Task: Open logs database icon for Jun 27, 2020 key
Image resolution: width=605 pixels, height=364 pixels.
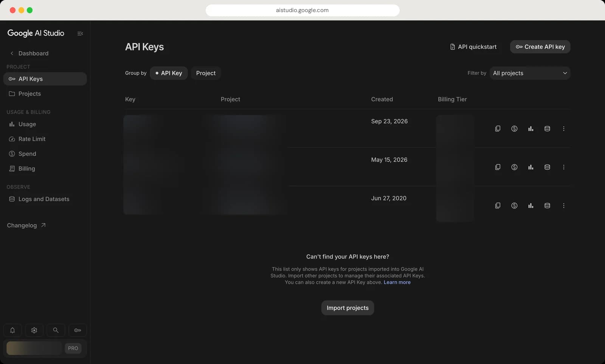Action: point(547,206)
